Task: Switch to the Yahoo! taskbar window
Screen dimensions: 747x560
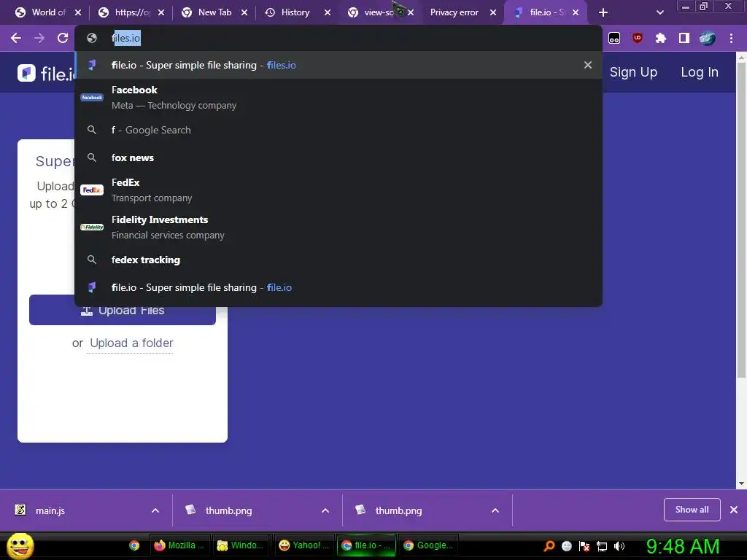Action: 303,545
